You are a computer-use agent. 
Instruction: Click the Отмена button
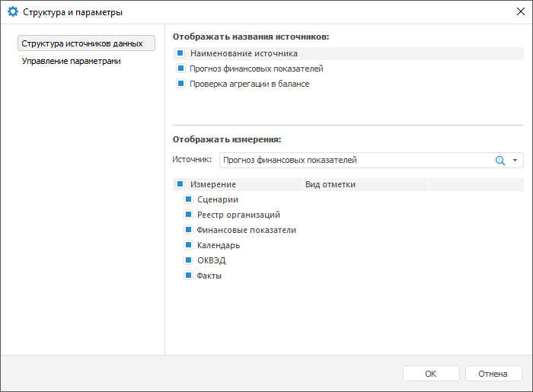pyautogui.click(x=493, y=374)
